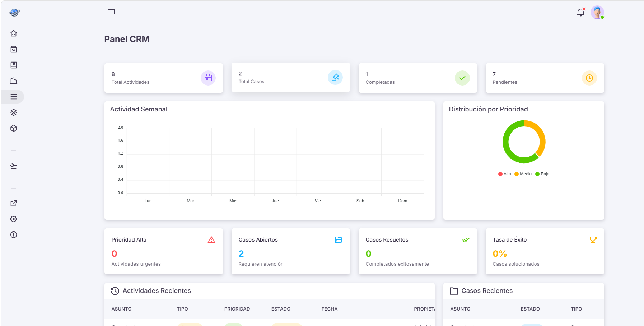The width and height of the screenshot is (644, 326).
Task: Open notifications bell
Action: (581, 13)
